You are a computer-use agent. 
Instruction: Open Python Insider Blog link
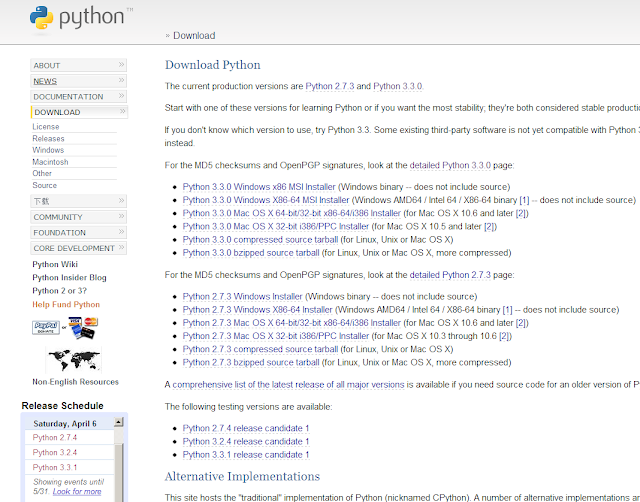pos(69,278)
